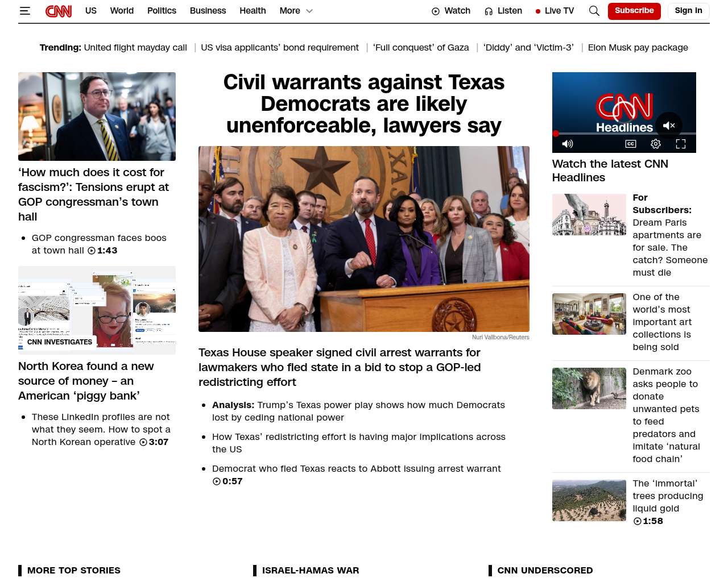Play GOP congressman faces boos video link
728x582 pixels.
point(99,244)
